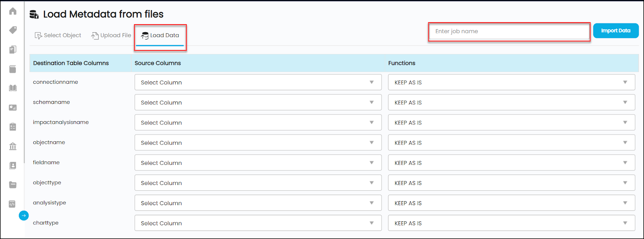This screenshot has height=239, width=644.
Task: Open the folder icon in sidebar
Action: click(x=13, y=185)
